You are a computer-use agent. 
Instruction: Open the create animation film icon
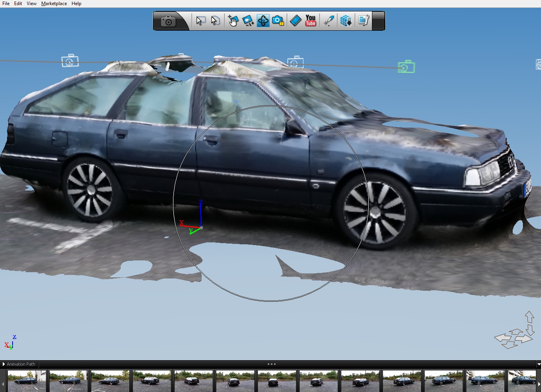point(295,21)
